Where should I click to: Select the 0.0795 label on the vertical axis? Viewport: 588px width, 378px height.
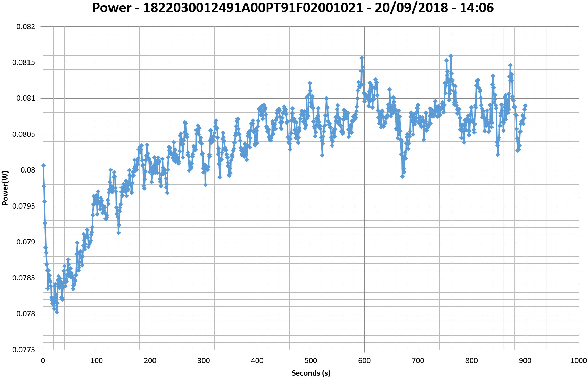tap(24, 206)
